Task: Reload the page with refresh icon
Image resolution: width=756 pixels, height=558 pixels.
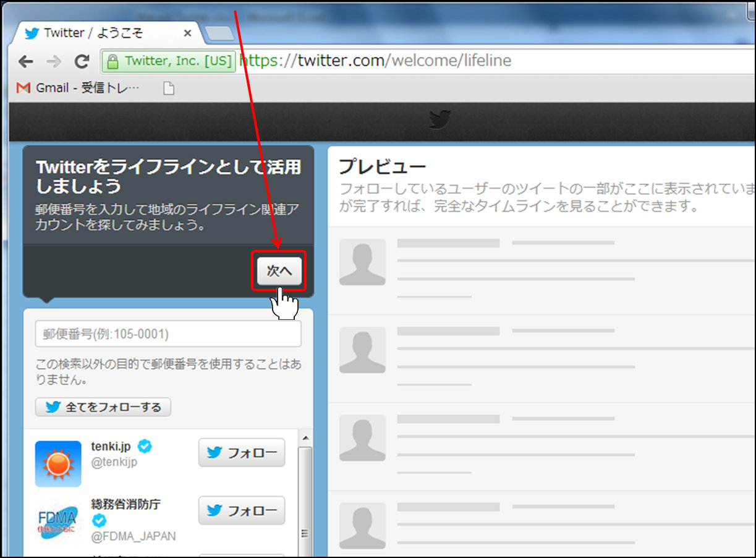Action: [82, 61]
